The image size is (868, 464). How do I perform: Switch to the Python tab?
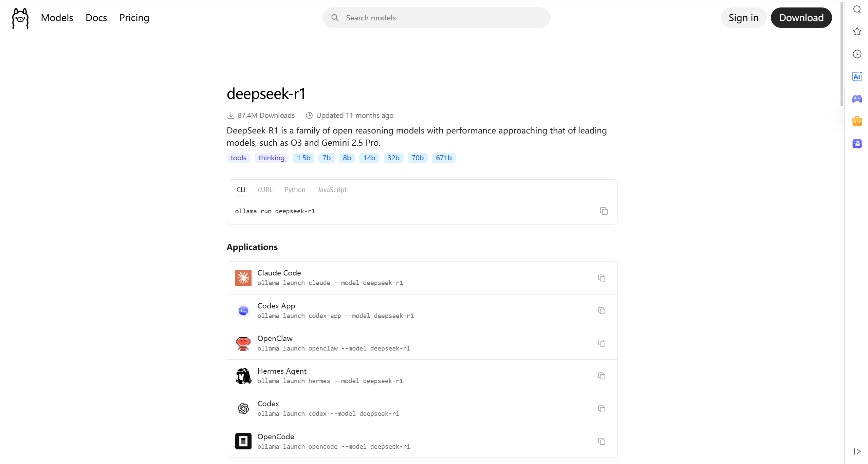(295, 190)
